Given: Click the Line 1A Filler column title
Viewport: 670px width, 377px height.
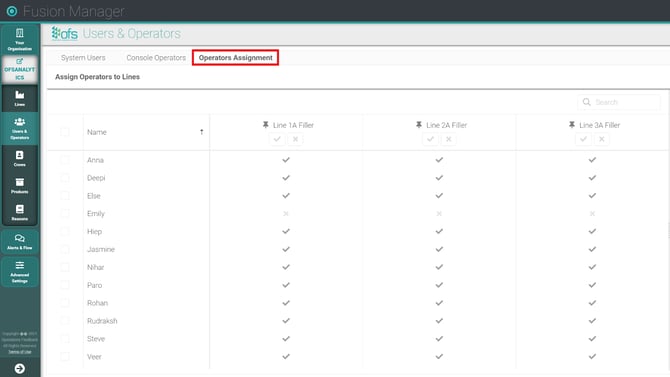Looking at the screenshot, I should [293, 125].
